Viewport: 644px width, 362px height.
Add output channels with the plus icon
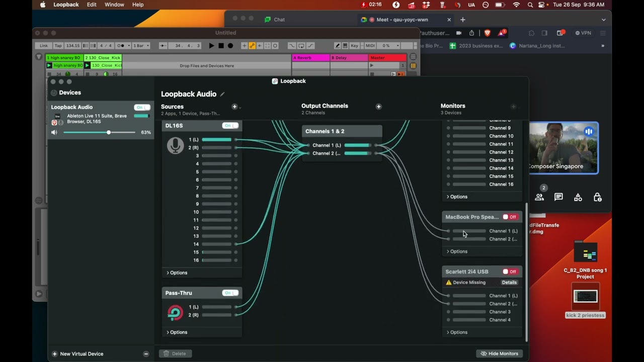pyautogui.click(x=379, y=107)
